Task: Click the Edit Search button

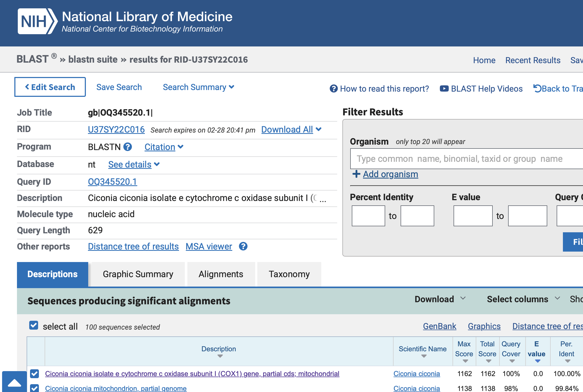Action: tap(50, 87)
